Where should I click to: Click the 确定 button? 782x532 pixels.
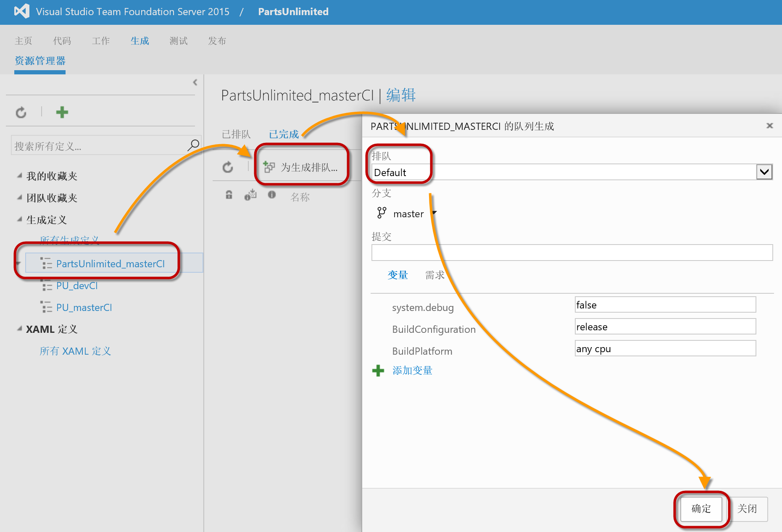coord(701,509)
